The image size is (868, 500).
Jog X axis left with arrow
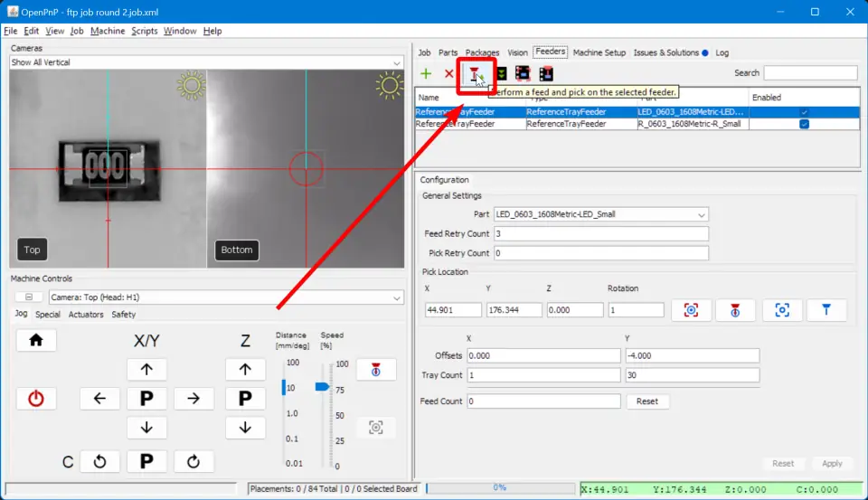tap(99, 399)
